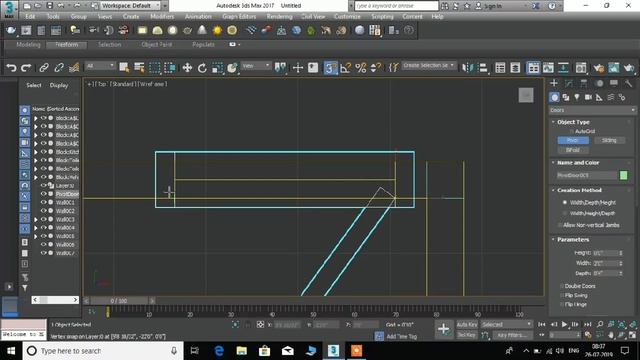This screenshot has width=640, height=360.
Task: Enable the Flip Hinge checkbox
Action: pyautogui.click(x=562, y=304)
